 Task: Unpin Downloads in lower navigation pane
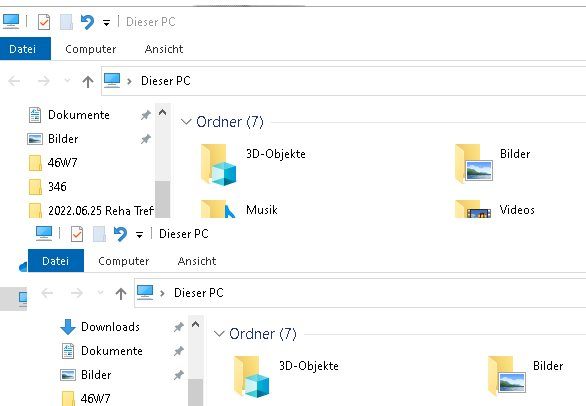179,327
